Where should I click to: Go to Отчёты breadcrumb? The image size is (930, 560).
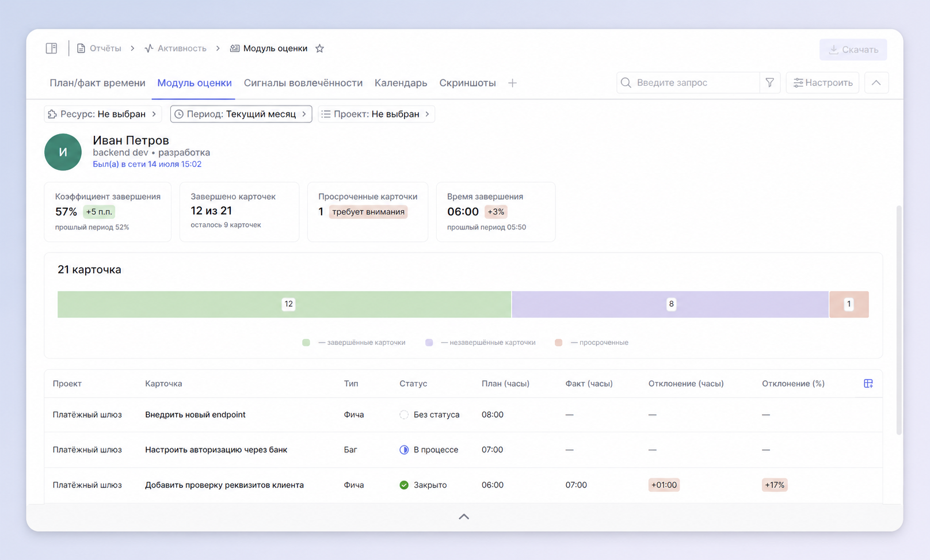(x=105, y=48)
